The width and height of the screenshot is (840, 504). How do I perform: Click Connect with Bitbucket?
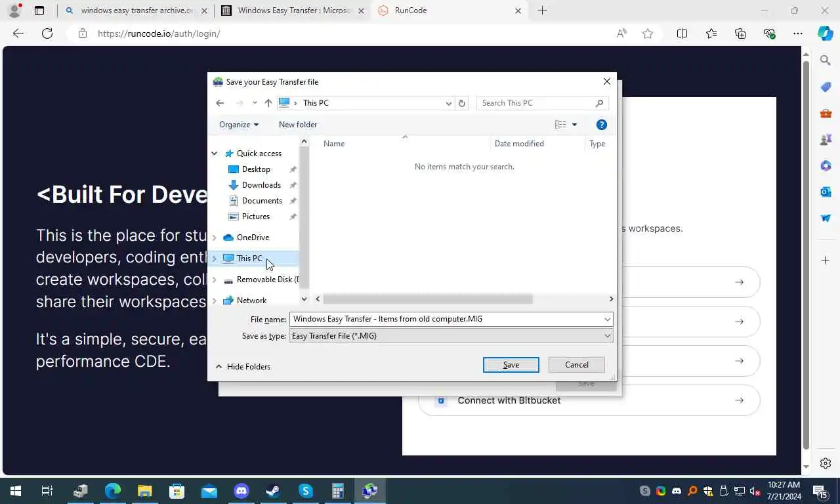(x=589, y=400)
